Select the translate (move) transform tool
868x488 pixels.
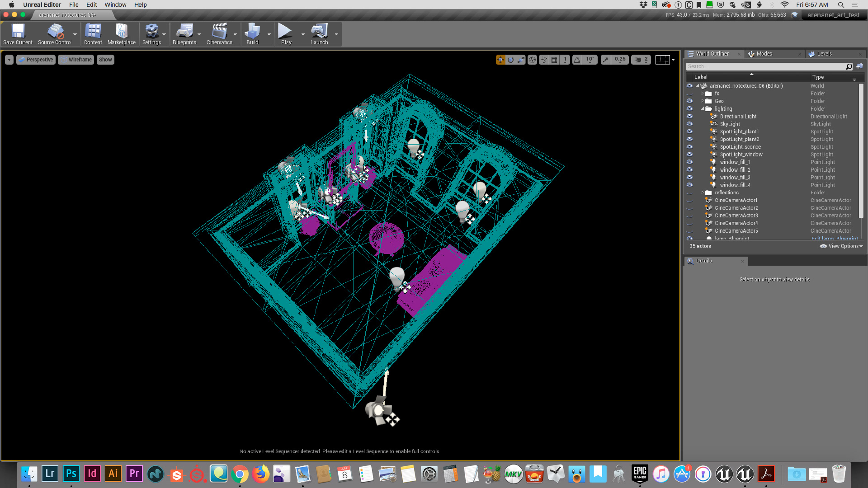[500, 60]
